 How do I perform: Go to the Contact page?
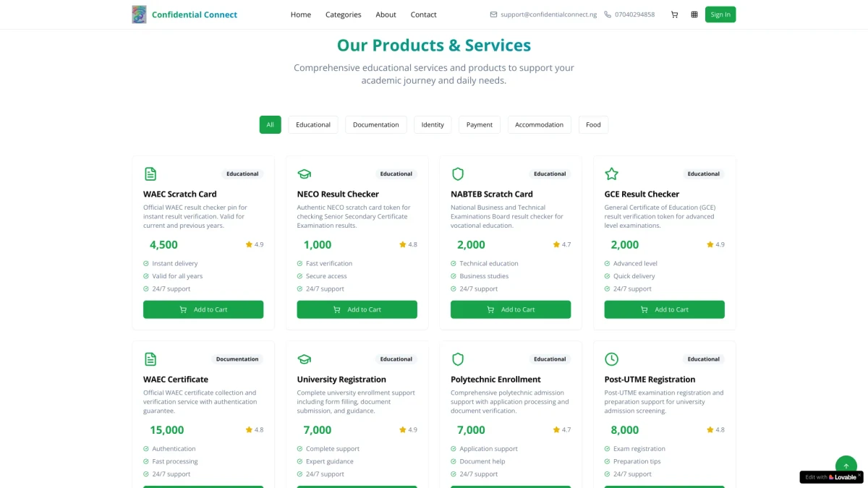point(423,14)
